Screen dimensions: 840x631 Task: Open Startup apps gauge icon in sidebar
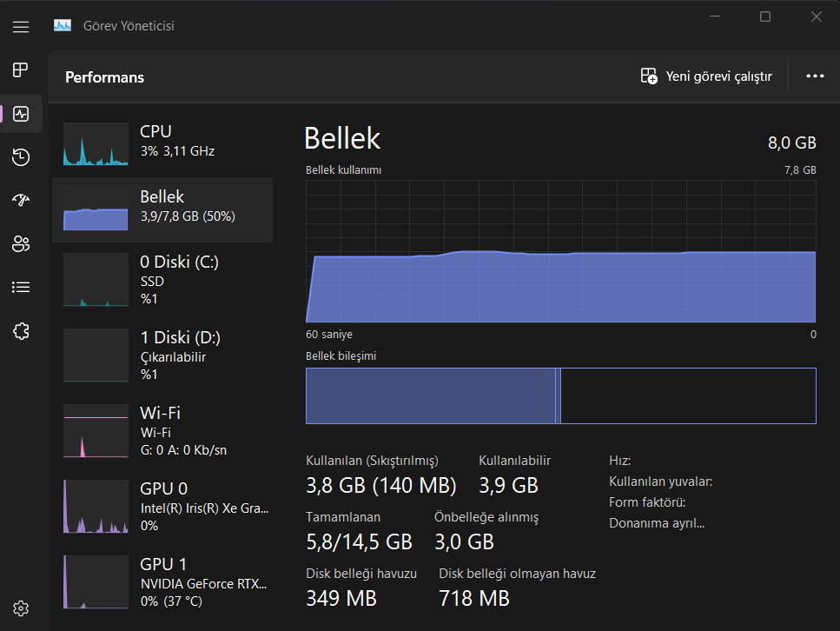click(21, 200)
